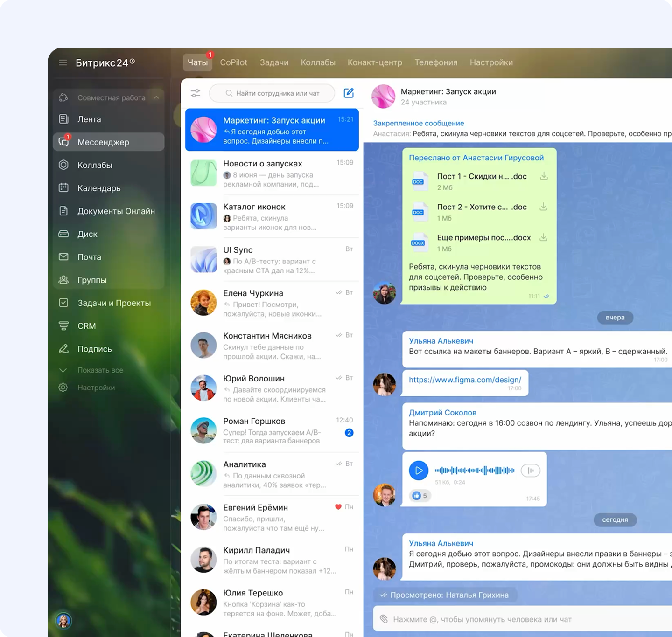
Task: Seek within the voice message waveform
Action: 475,471
